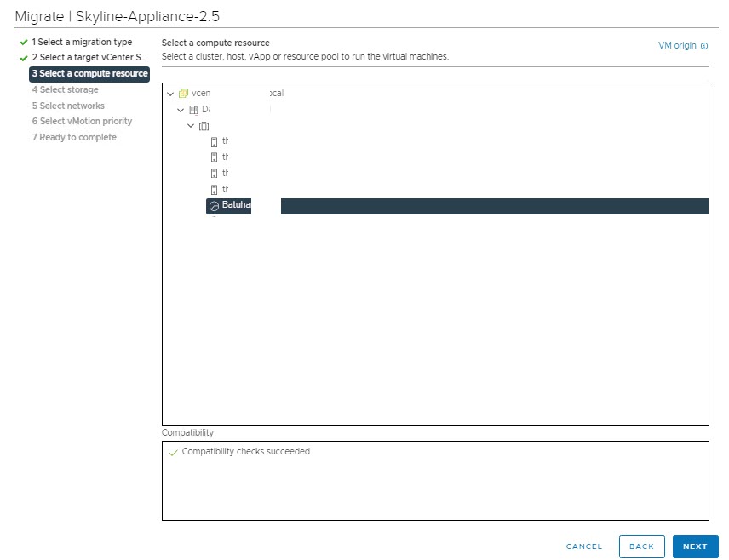Cancel the migration wizard
729x560 pixels.
pyautogui.click(x=583, y=546)
